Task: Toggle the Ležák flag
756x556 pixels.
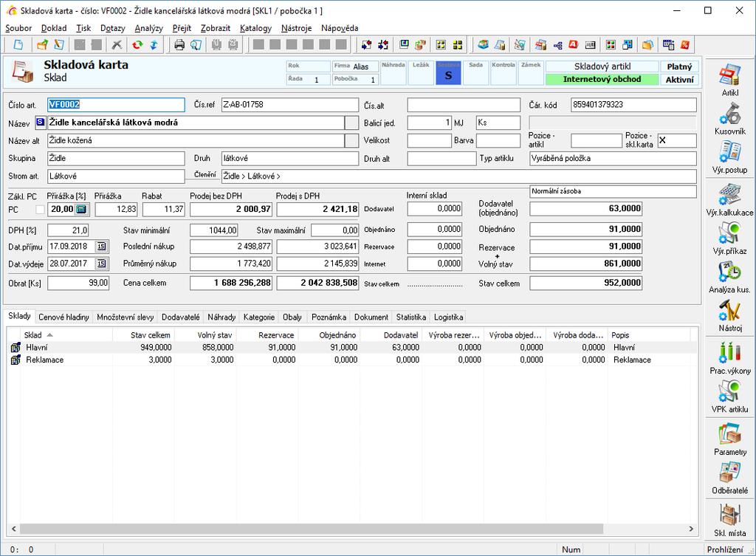Action: (421, 73)
